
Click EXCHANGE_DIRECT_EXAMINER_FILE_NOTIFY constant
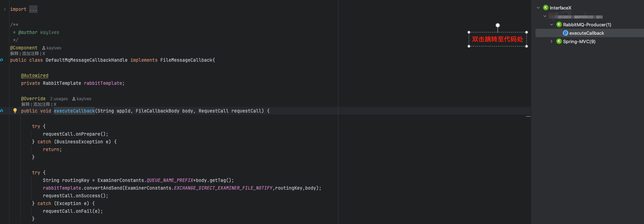pos(223,188)
